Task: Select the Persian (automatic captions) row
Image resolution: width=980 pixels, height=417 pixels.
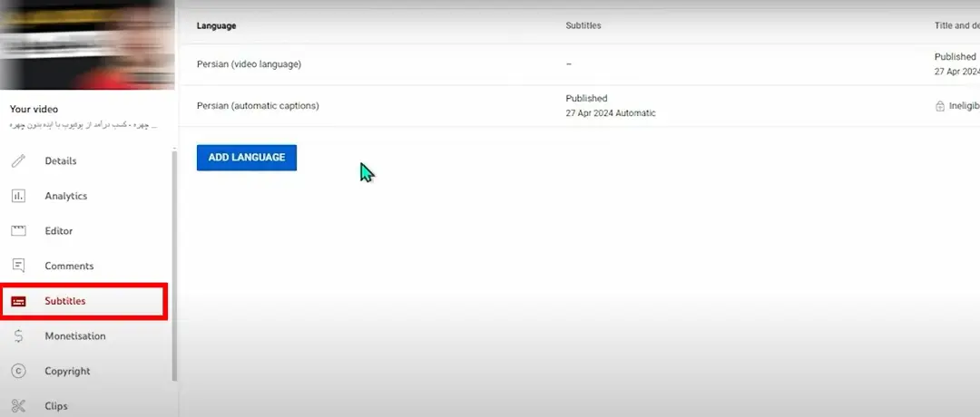Action: pos(579,106)
